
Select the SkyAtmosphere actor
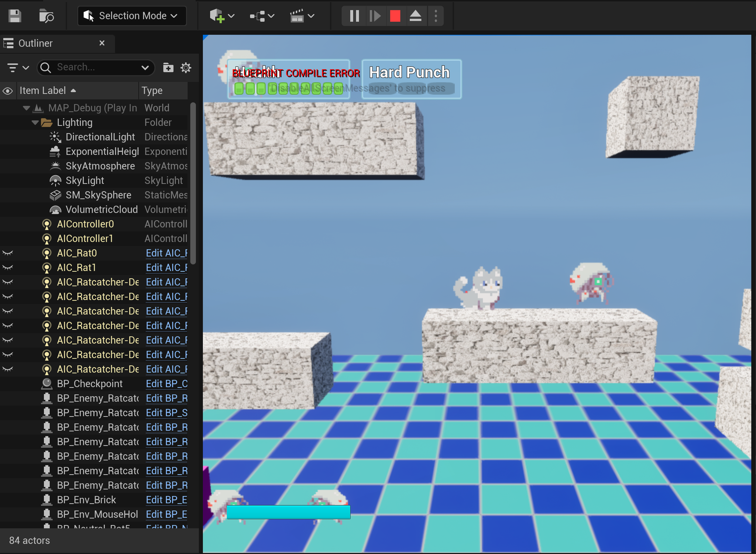pos(100,166)
